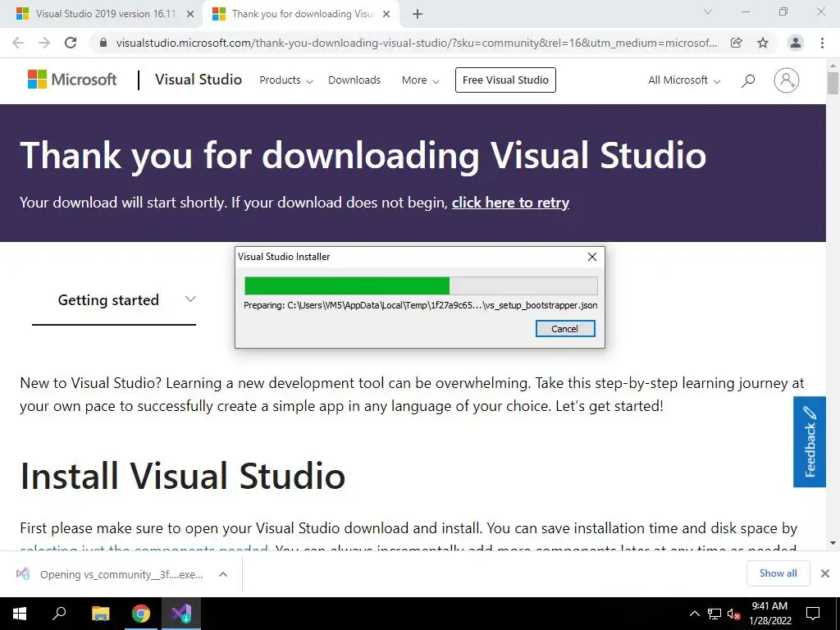
Task: Open the Windows Start menu
Action: [20, 614]
